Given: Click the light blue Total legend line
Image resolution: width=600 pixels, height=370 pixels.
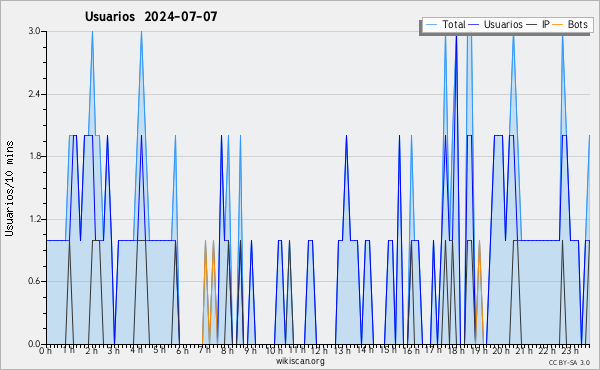Looking at the screenshot, I should [x=432, y=24].
